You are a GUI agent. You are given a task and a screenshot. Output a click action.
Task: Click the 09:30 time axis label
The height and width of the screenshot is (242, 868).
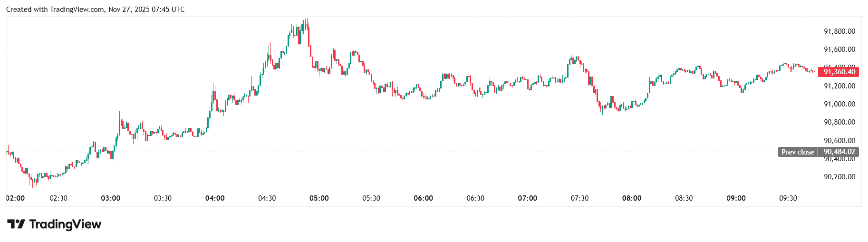click(x=788, y=198)
